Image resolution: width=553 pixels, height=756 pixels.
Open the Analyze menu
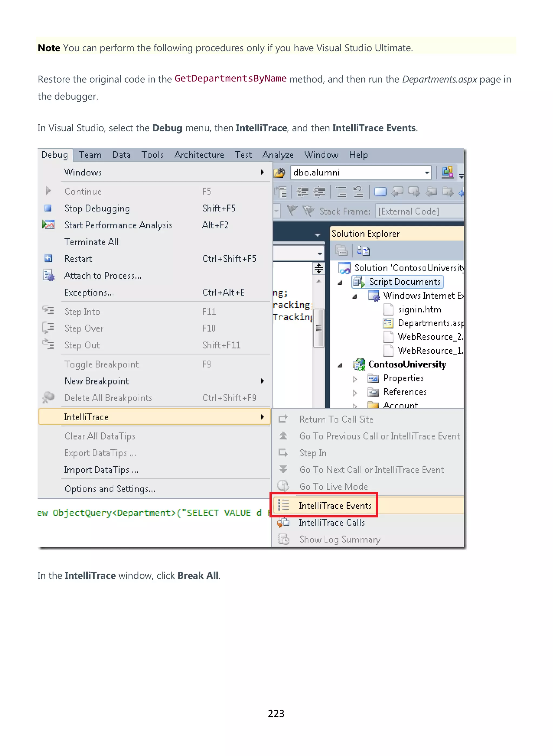278,155
